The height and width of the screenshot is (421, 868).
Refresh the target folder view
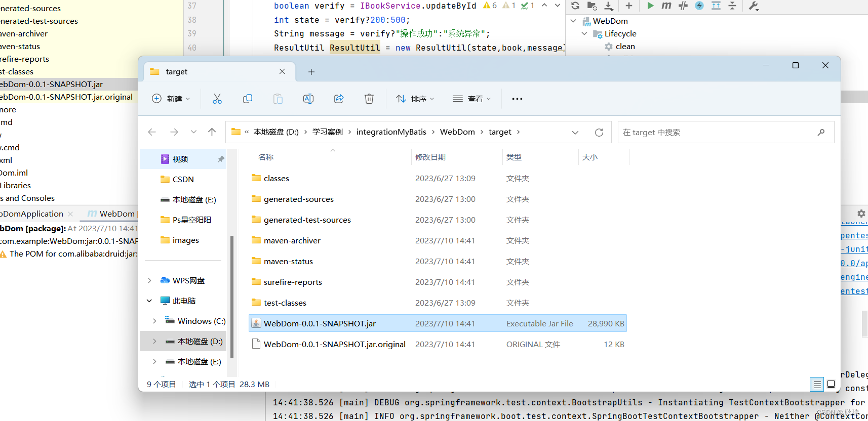pyautogui.click(x=599, y=132)
